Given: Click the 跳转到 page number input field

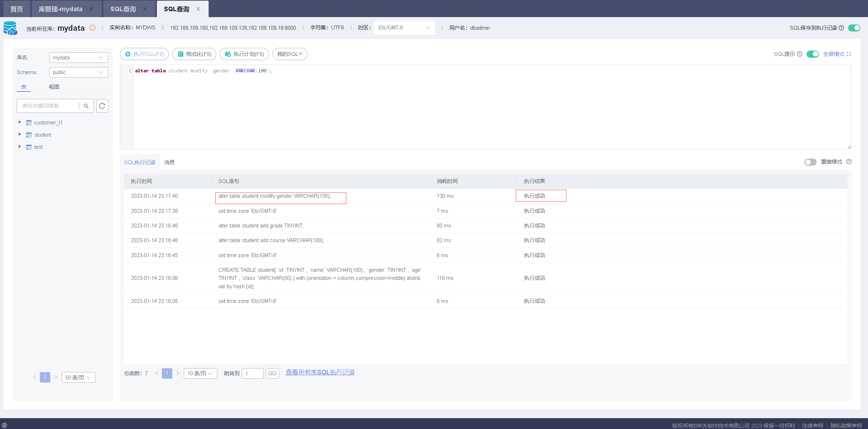Looking at the screenshot, I should point(252,373).
